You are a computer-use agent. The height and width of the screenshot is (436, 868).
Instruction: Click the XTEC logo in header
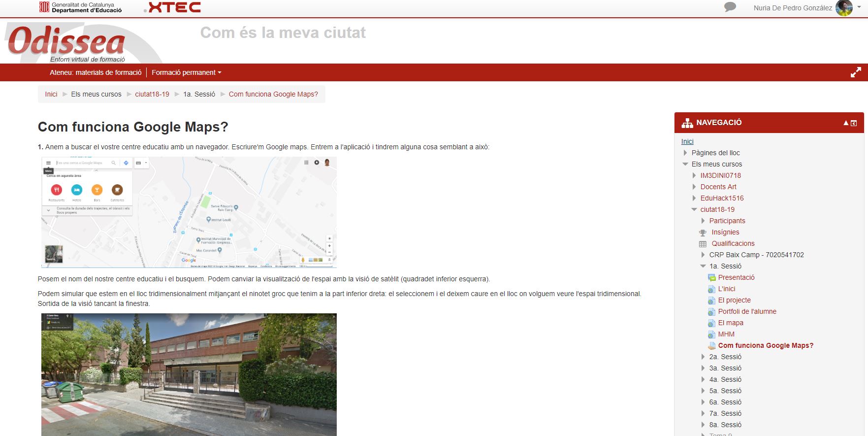click(x=173, y=7)
